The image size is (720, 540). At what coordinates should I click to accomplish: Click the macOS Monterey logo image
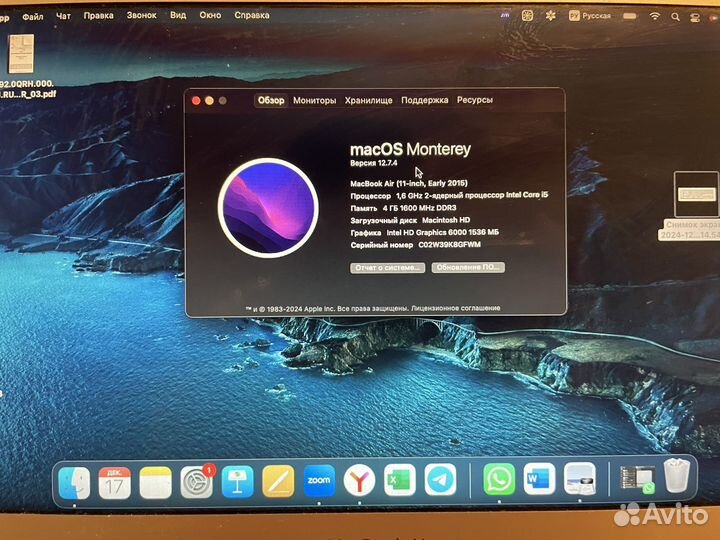tap(268, 208)
